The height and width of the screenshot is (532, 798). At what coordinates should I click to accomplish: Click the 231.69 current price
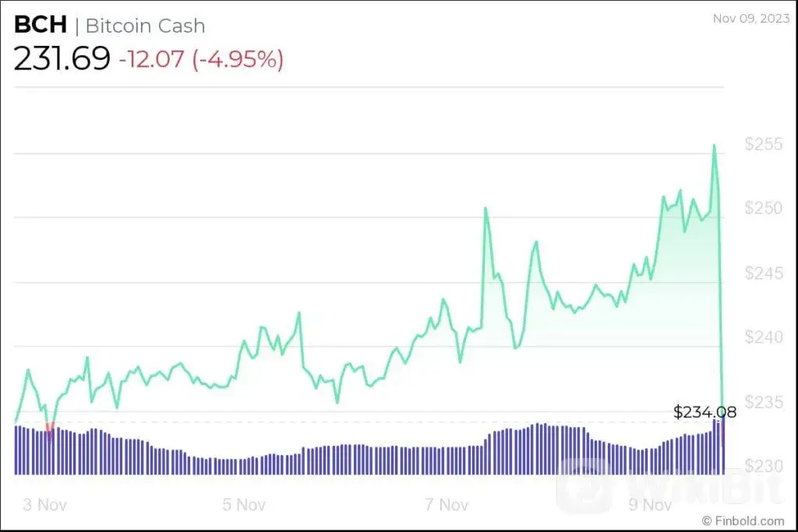click(62, 59)
